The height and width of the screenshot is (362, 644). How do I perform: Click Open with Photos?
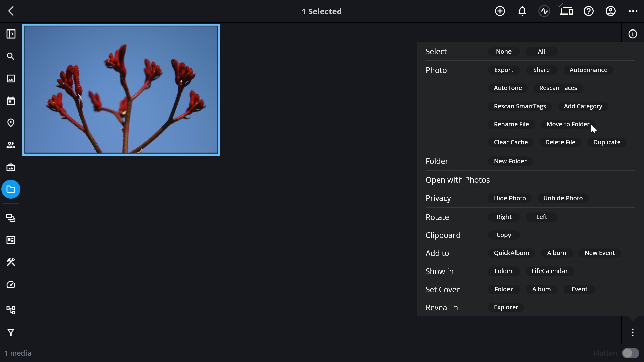click(458, 180)
